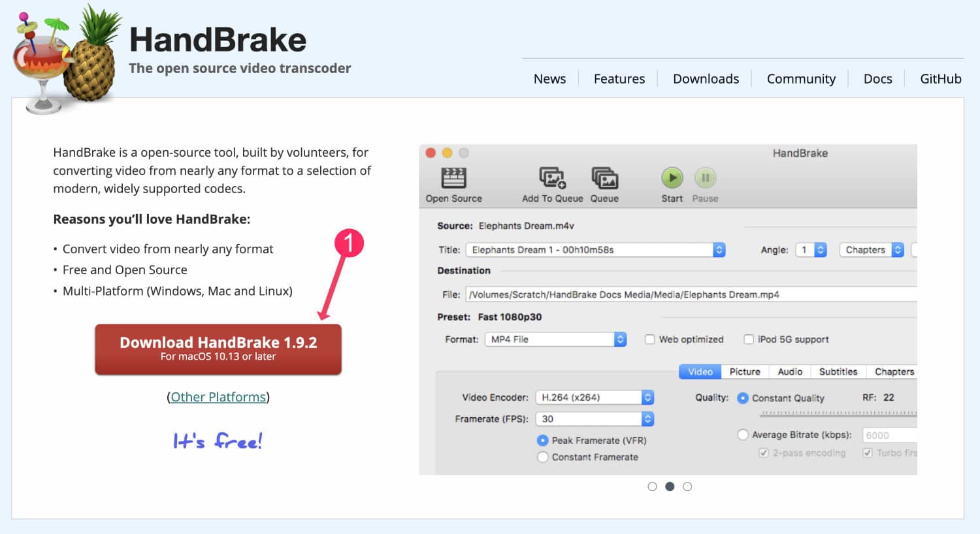Open the Chapters range dropdown
This screenshot has width=980, height=534.
(x=871, y=250)
